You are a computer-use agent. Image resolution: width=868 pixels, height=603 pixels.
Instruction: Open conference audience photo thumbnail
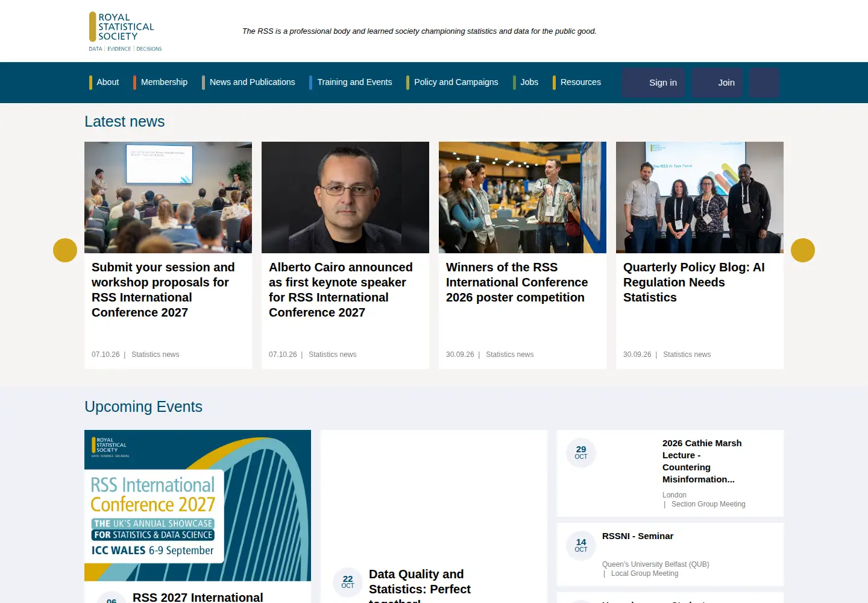[168, 197]
